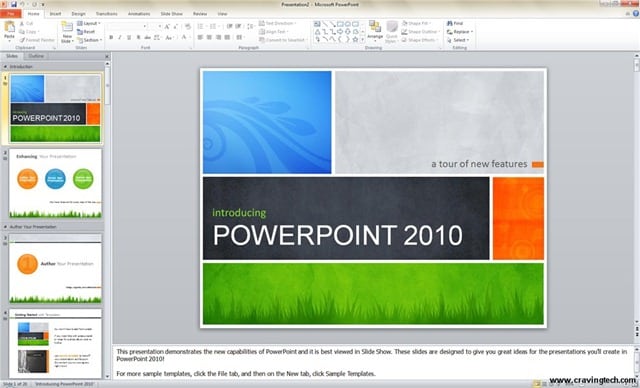640x388 pixels.
Task: Select the Enhancing Your Presentation slide thumbnail
Action: point(55,183)
